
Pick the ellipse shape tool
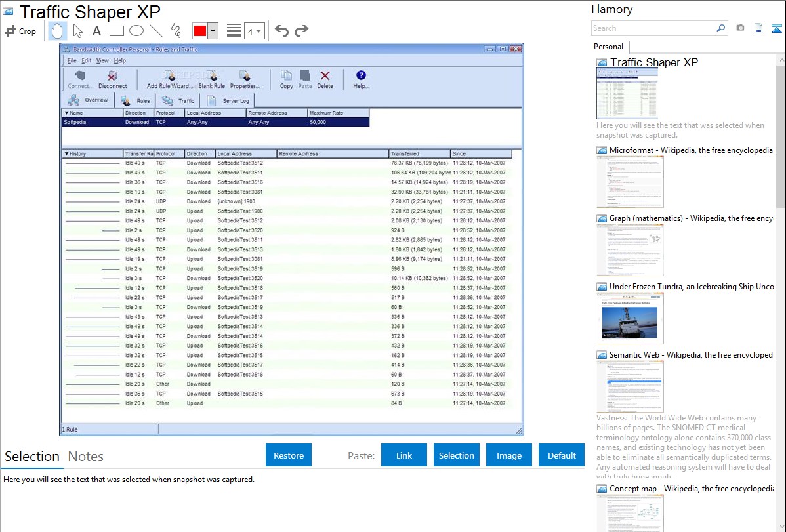(x=136, y=31)
